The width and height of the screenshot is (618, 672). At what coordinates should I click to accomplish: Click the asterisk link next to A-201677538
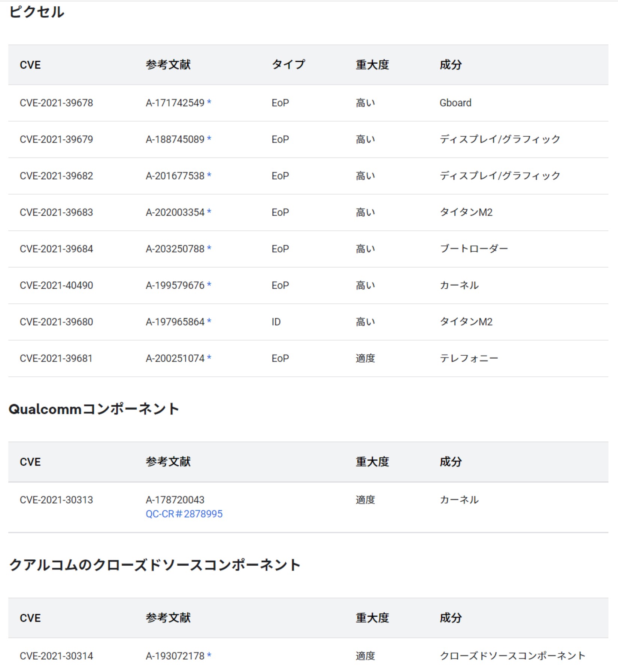[x=209, y=175]
